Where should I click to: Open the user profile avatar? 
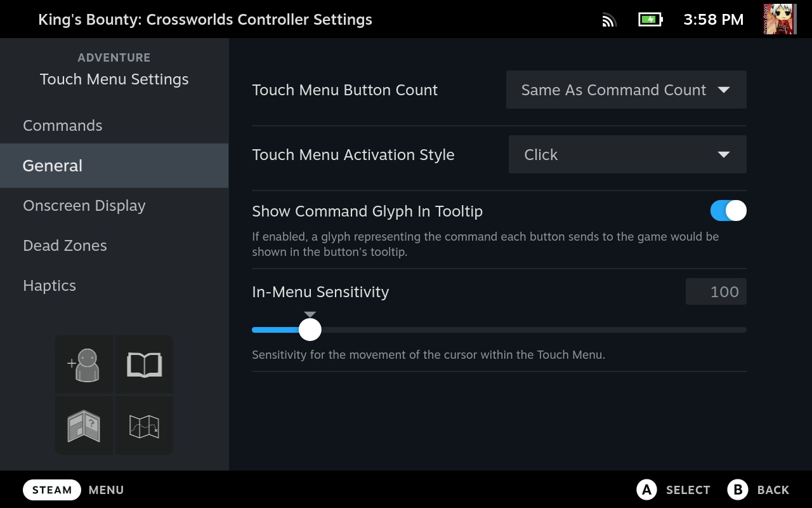(780, 19)
